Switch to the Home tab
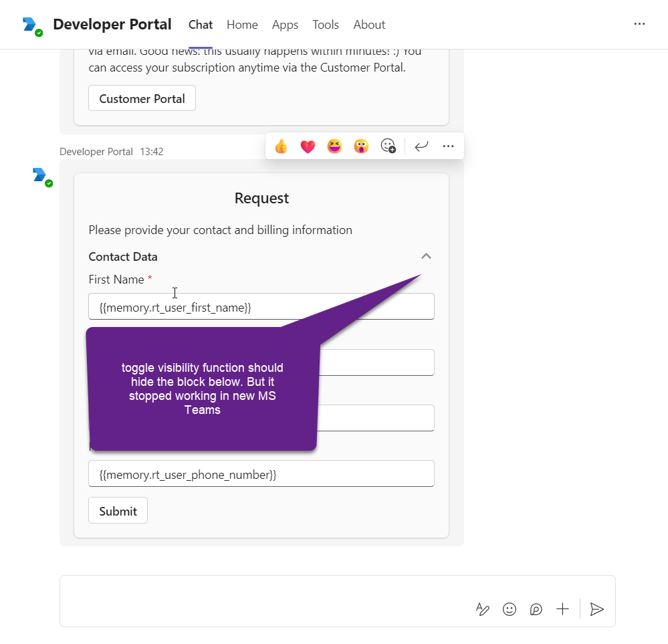The image size is (668, 644). click(x=242, y=25)
